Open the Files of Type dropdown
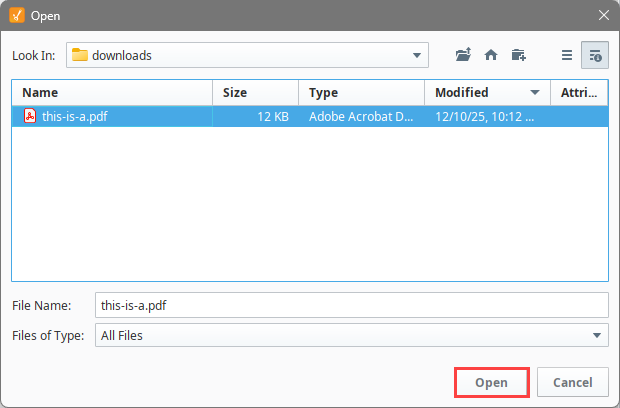This screenshot has width=620, height=408. pyautogui.click(x=597, y=335)
